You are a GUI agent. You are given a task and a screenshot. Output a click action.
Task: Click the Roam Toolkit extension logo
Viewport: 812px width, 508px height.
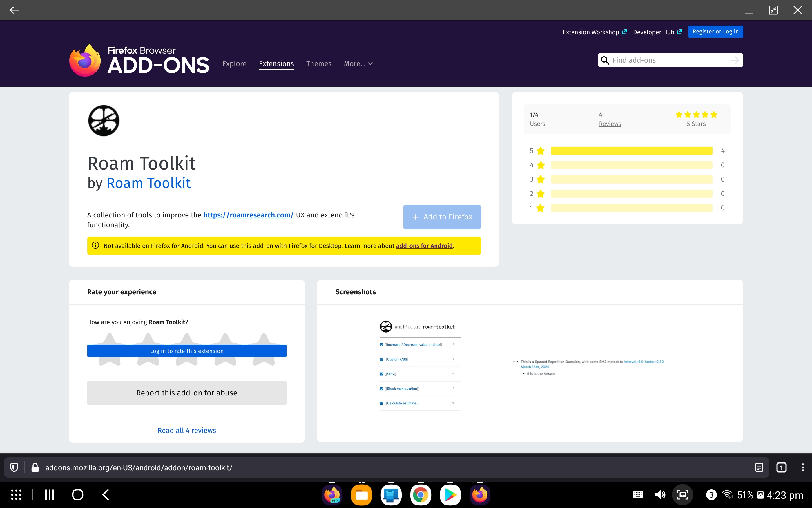[x=103, y=120]
